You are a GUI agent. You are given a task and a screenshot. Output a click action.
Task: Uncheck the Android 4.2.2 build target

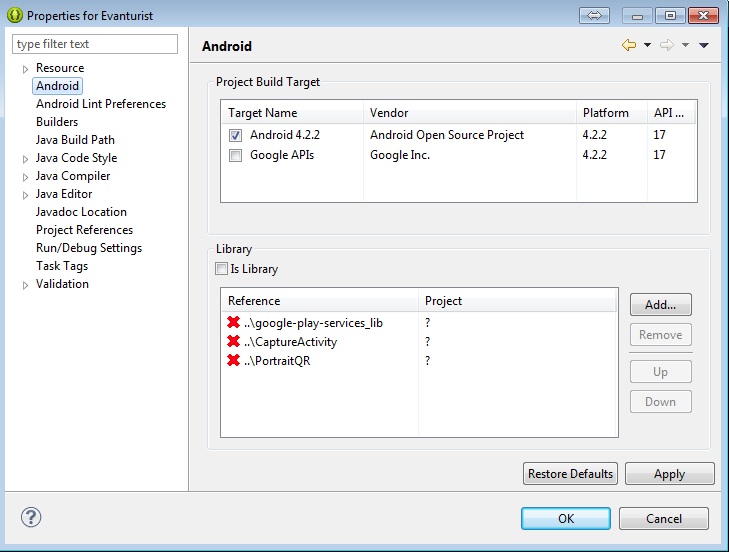tap(235, 135)
